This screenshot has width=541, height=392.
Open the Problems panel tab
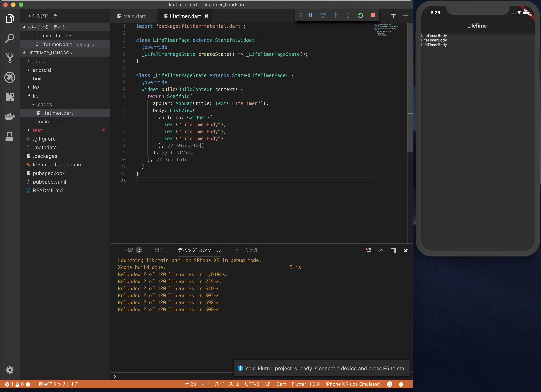click(133, 250)
